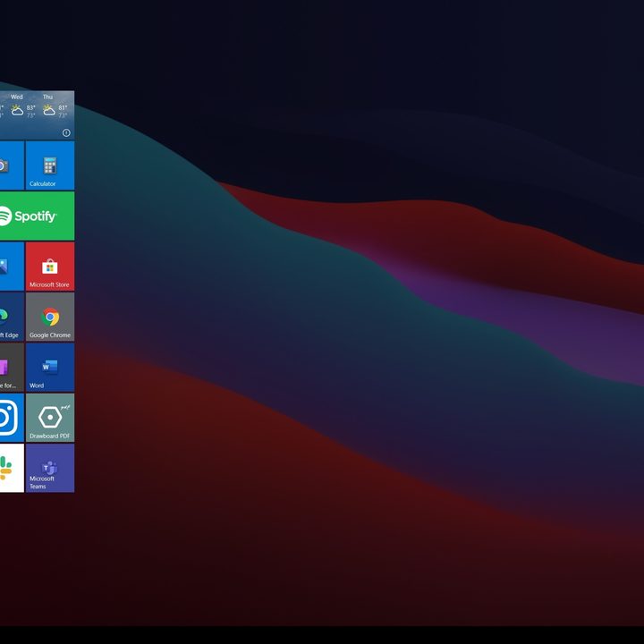Image resolution: width=644 pixels, height=644 pixels.
Task: View Thu forecast showing 81°
Action: 55,106
